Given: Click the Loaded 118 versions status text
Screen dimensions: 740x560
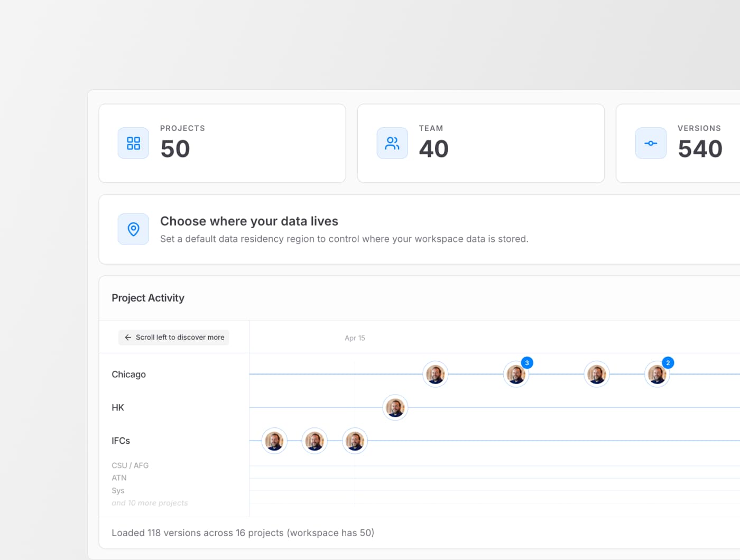Looking at the screenshot, I should (x=243, y=533).
